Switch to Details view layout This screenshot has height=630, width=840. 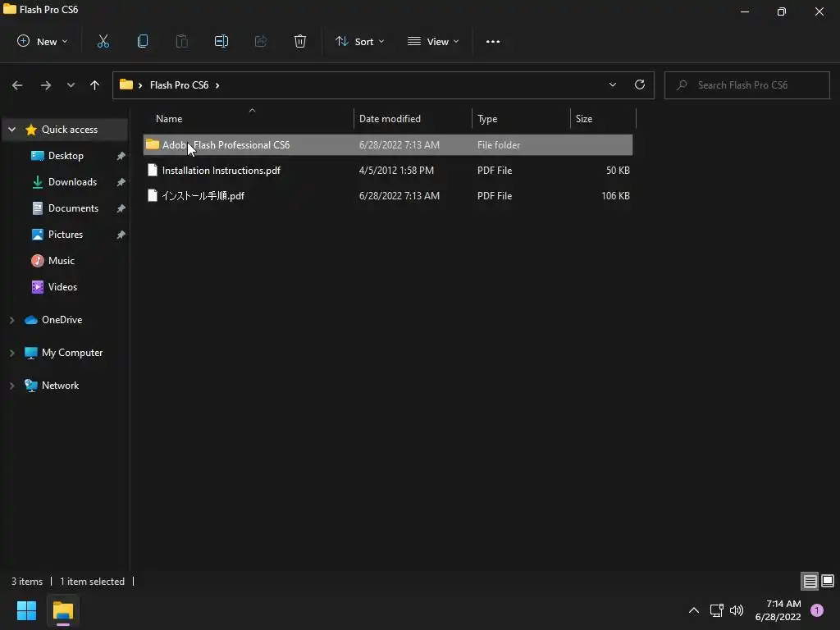pos(810,581)
